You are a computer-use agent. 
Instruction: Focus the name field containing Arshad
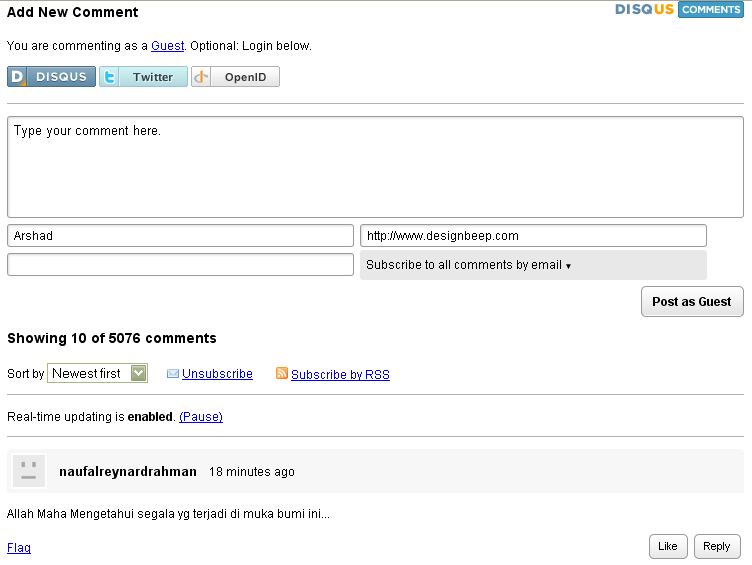pos(180,236)
